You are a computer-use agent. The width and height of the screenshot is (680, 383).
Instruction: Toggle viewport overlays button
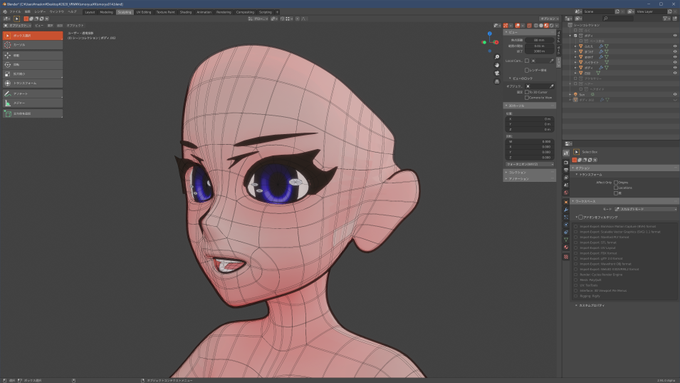[517, 26]
